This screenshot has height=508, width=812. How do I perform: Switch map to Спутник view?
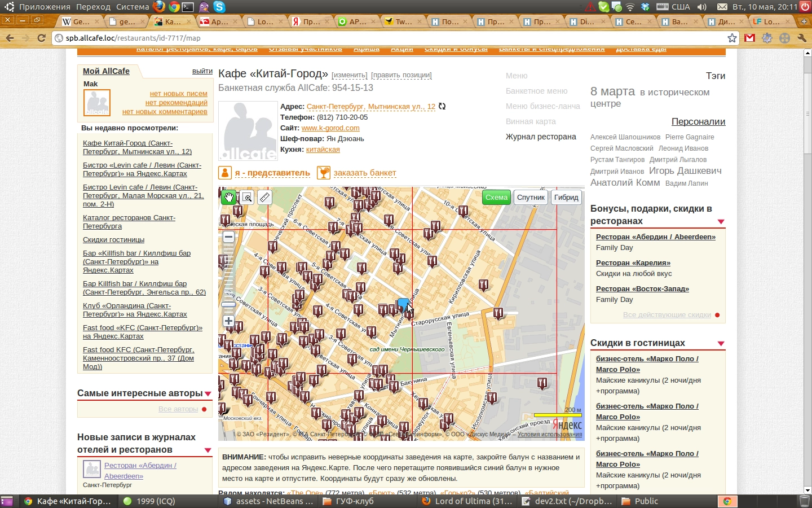(531, 197)
